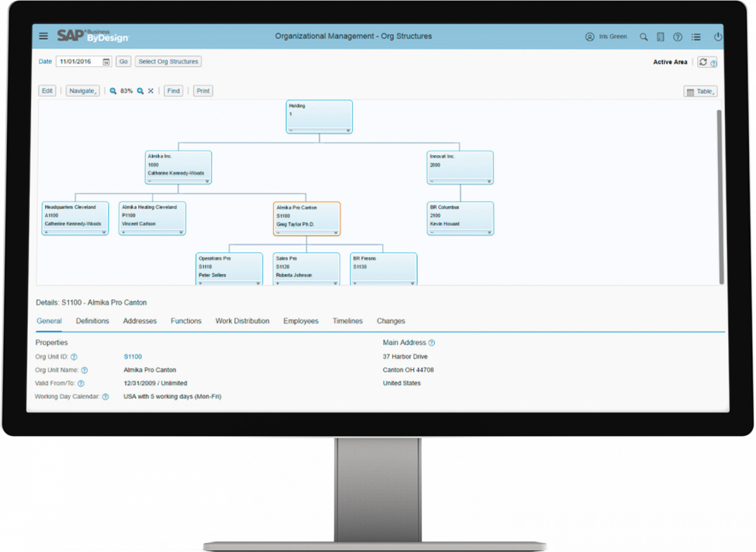Collapse the Holding node with its minus
This screenshot has height=552, width=756.
click(x=291, y=130)
